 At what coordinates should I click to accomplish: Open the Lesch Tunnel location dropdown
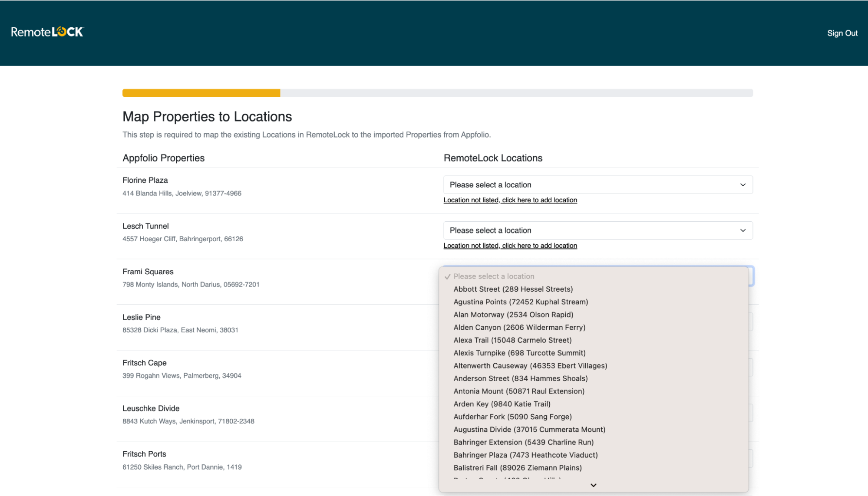597,230
